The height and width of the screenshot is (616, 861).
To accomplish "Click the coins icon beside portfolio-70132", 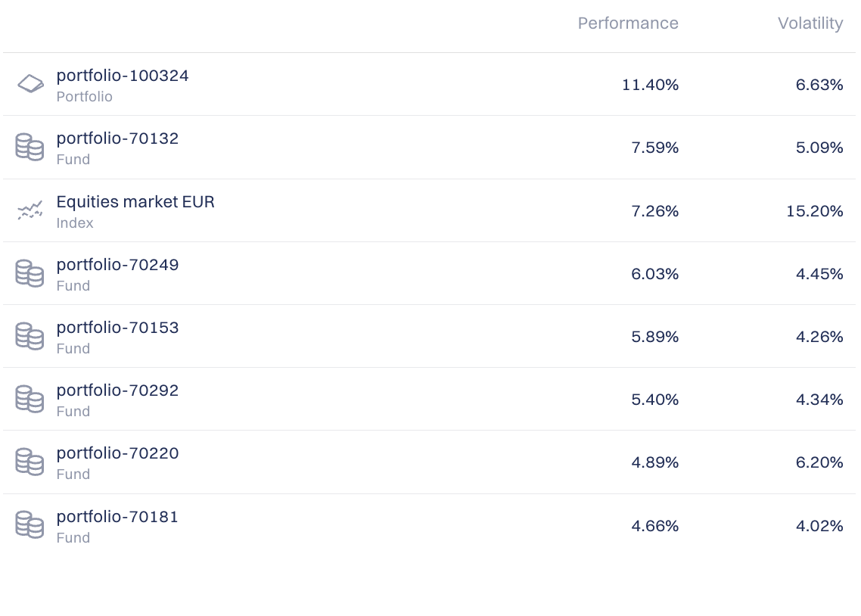I will coord(30,147).
